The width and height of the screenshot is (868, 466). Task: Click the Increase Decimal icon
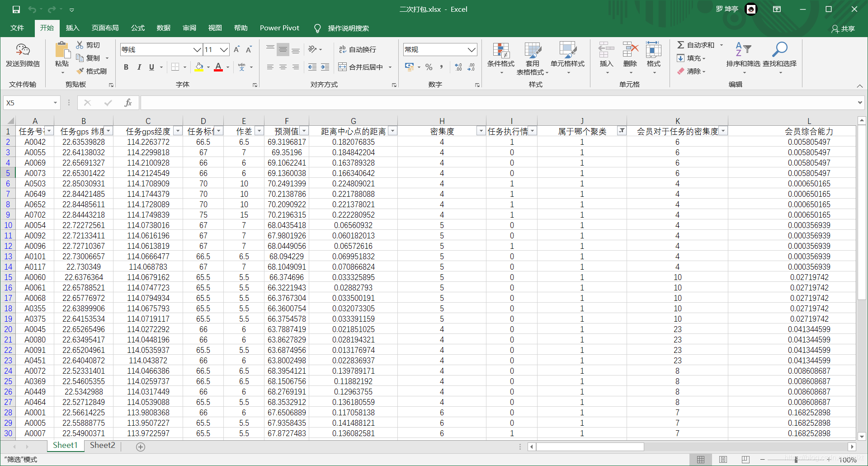[x=458, y=67]
